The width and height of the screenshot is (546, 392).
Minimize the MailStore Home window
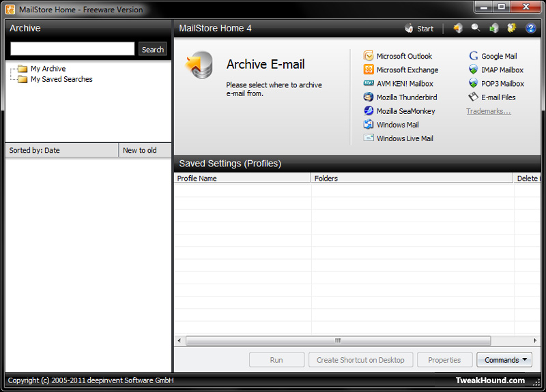pyautogui.click(x=484, y=7)
